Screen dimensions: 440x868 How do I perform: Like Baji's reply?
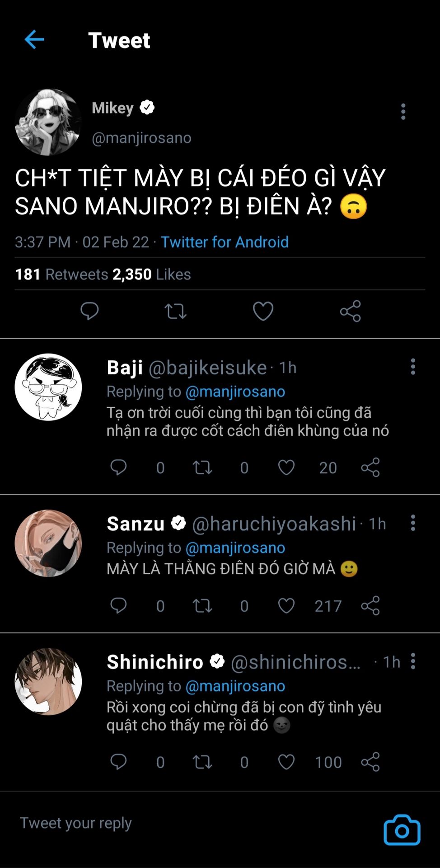coord(286,467)
